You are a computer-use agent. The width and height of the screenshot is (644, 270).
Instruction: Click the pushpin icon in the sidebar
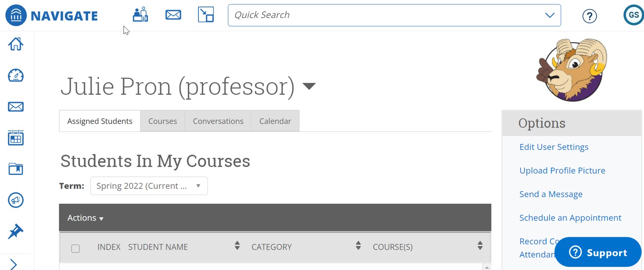tap(15, 231)
